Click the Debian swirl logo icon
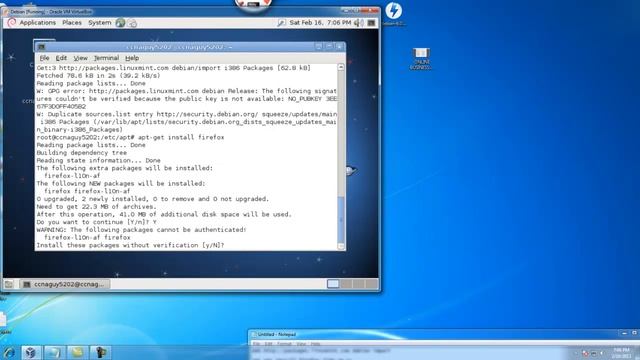The width and height of the screenshot is (640, 360). [x=12, y=22]
